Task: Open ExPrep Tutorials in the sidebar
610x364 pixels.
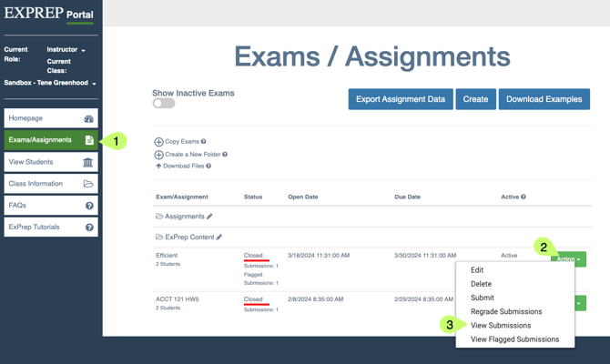Action: point(51,227)
